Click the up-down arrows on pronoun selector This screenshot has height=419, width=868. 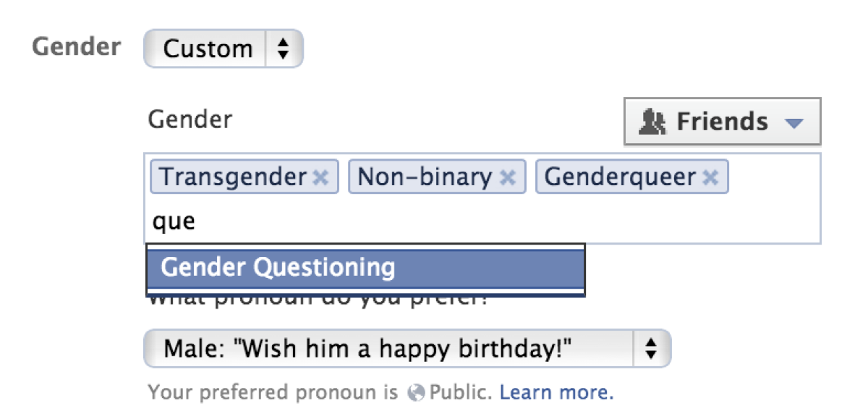(651, 350)
